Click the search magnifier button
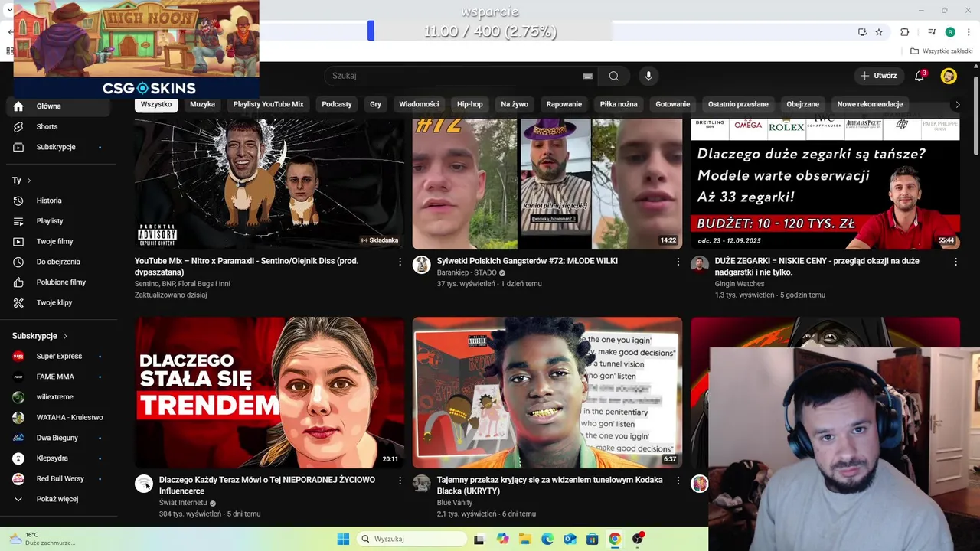The width and height of the screenshot is (980, 551). tap(613, 76)
